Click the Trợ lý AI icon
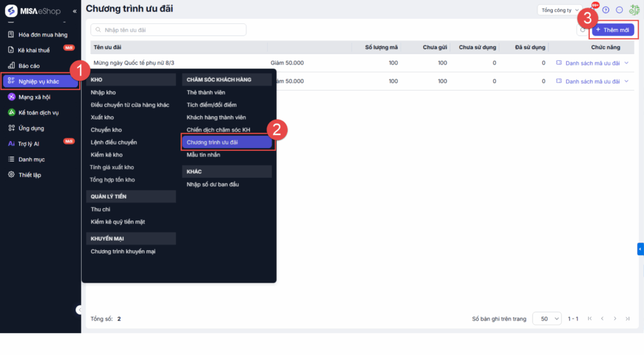The height and width of the screenshot is (355, 644). [x=11, y=144]
